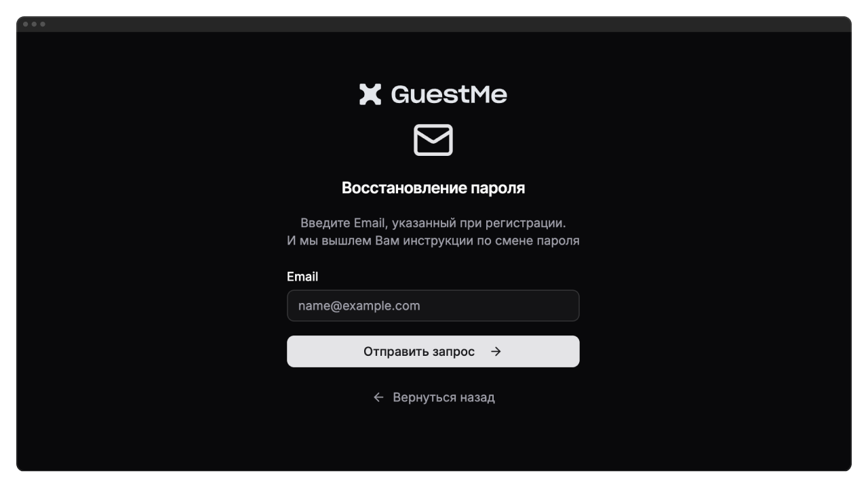Click the GuestMe wordmark text
Image resolution: width=868 pixels, height=488 pixels.
pos(449,94)
